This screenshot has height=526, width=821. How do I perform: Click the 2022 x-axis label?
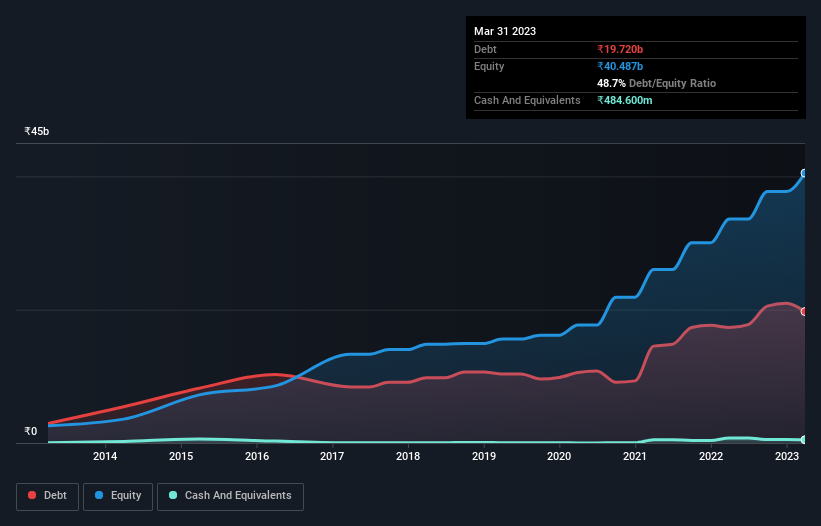[711, 456]
